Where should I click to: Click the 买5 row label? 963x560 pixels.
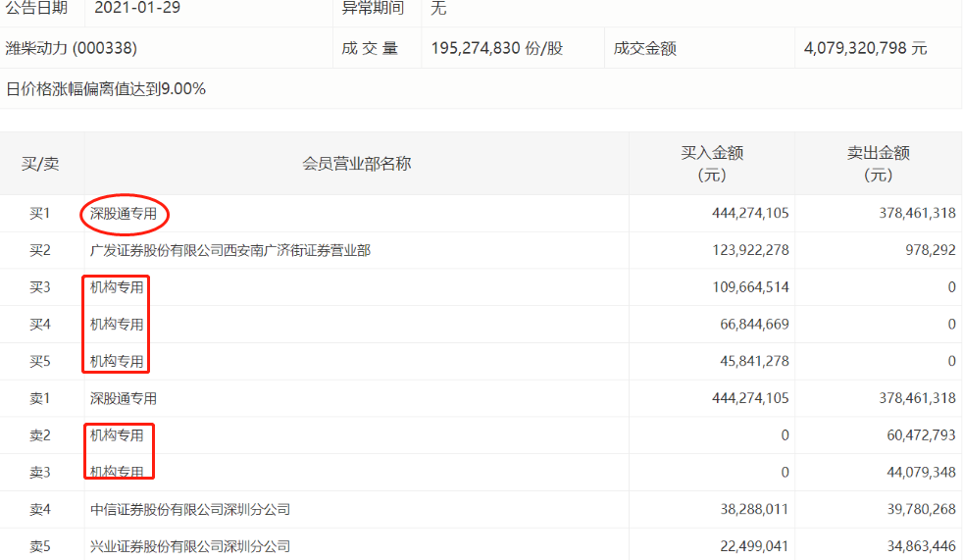click(x=40, y=361)
